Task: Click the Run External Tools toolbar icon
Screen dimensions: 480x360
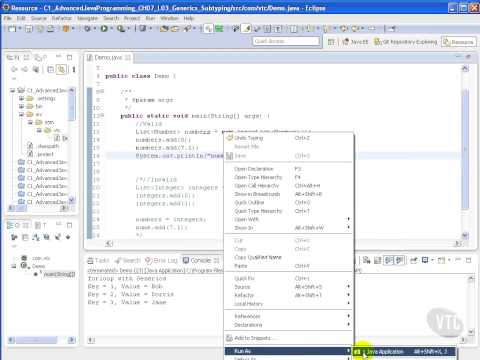Action: pos(121,29)
